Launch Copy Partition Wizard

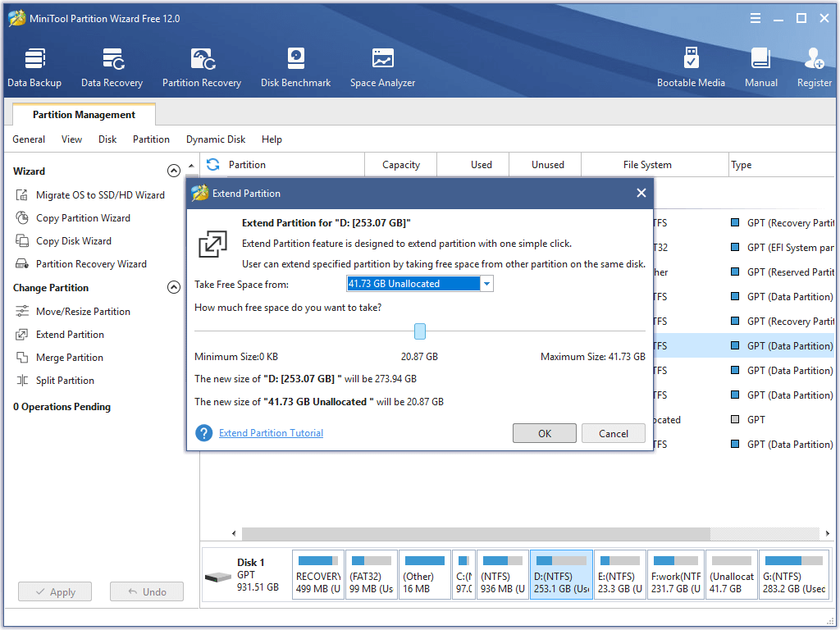[x=73, y=218]
